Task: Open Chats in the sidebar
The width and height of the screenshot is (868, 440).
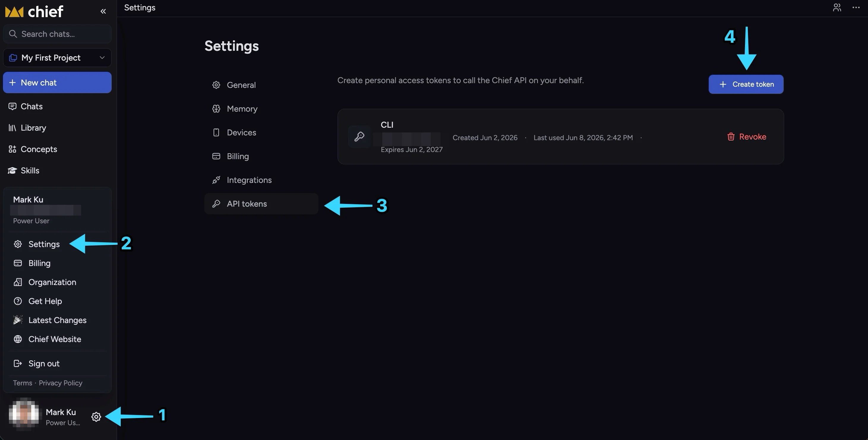Action: click(x=57, y=106)
